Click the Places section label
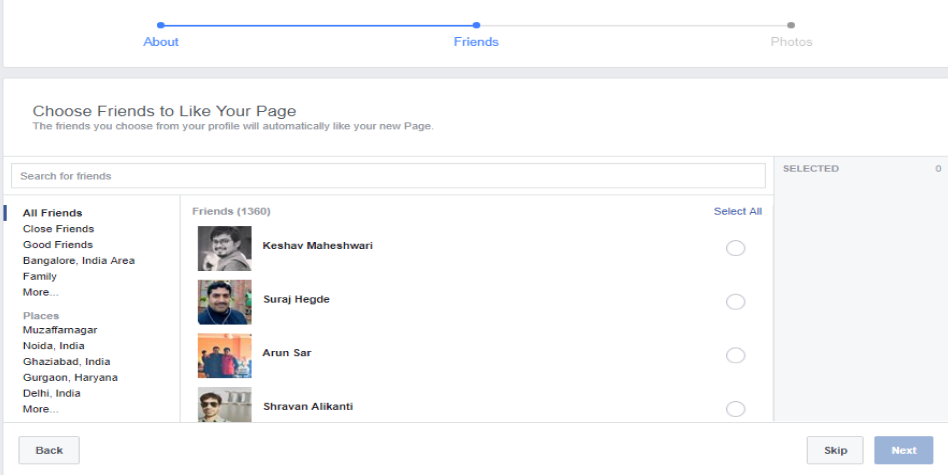The image size is (948, 475). [41, 315]
